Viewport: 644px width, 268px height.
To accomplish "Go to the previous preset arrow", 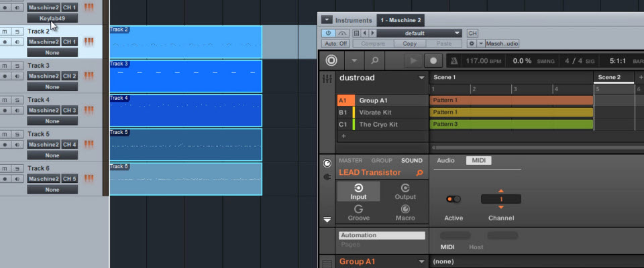I will click(x=365, y=33).
